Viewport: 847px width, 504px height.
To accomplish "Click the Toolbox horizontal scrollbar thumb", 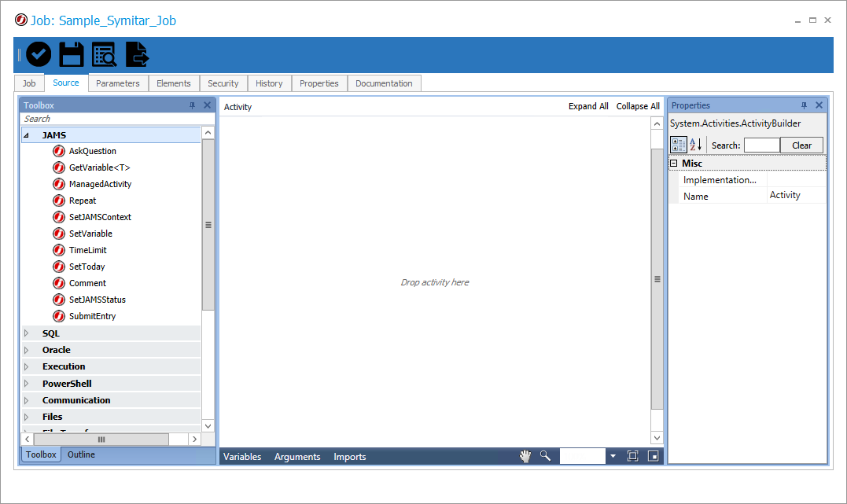I will click(101, 440).
